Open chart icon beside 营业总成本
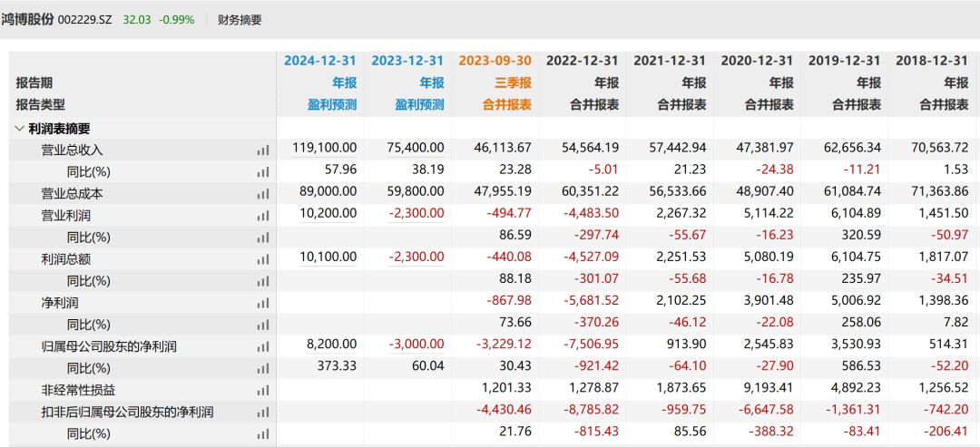This screenshot has height=447, width=980. (263, 194)
